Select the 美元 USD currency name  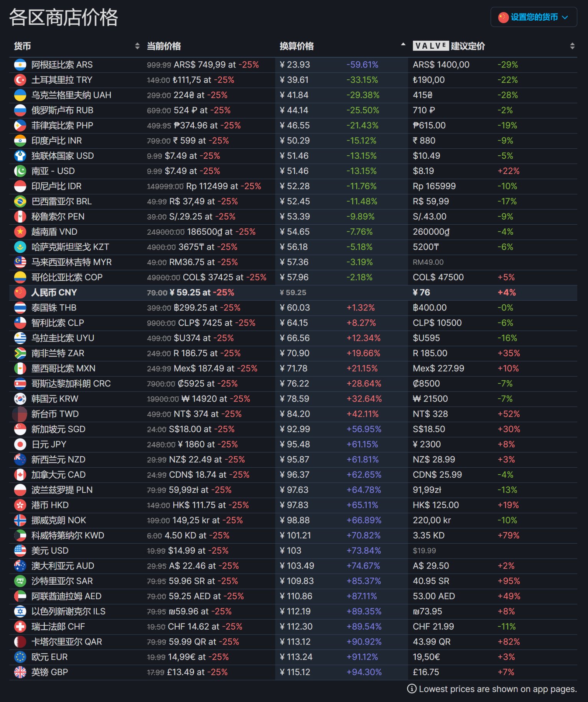[50, 551]
